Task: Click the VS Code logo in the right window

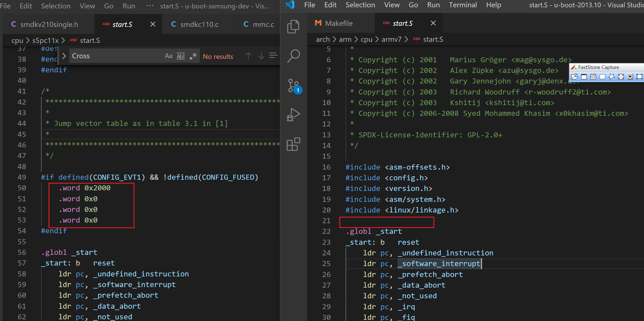Action: [x=290, y=5]
